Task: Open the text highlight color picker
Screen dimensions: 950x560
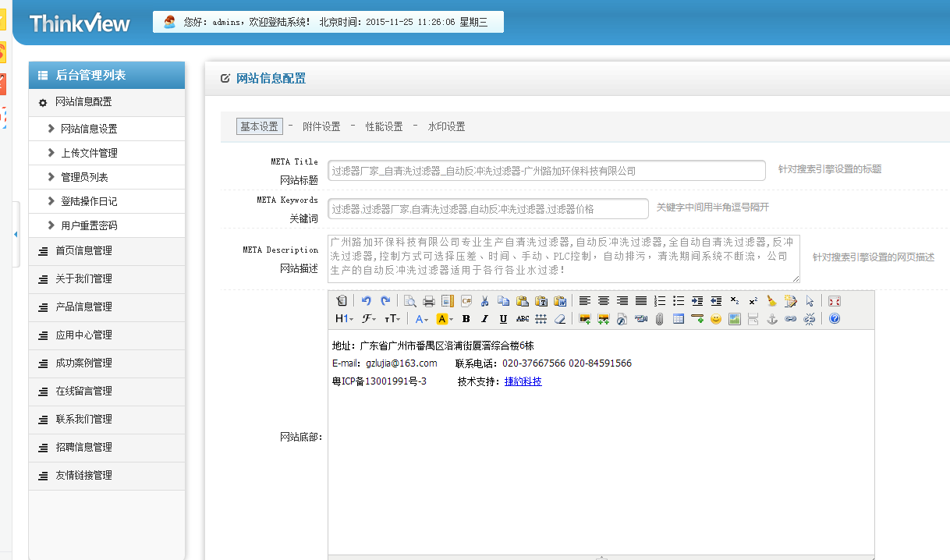Action: click(x=445, y=319)
